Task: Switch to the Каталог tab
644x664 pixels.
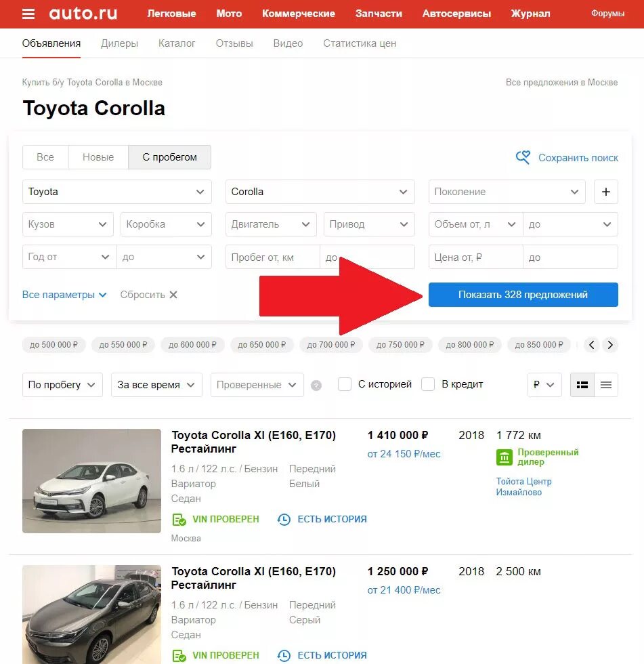Action: click(x=176, y=43)
